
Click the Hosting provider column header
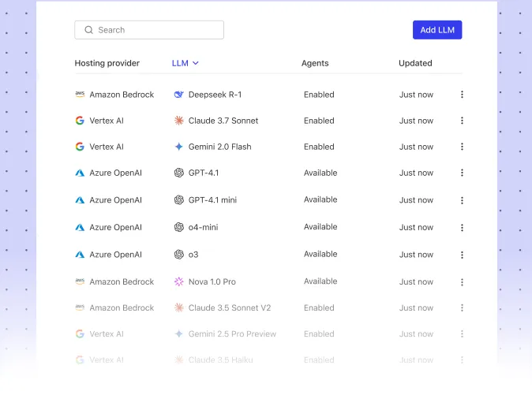107,63
